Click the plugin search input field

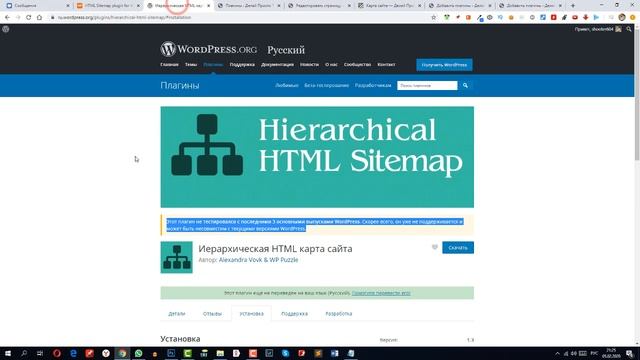[x=427, y=85]
